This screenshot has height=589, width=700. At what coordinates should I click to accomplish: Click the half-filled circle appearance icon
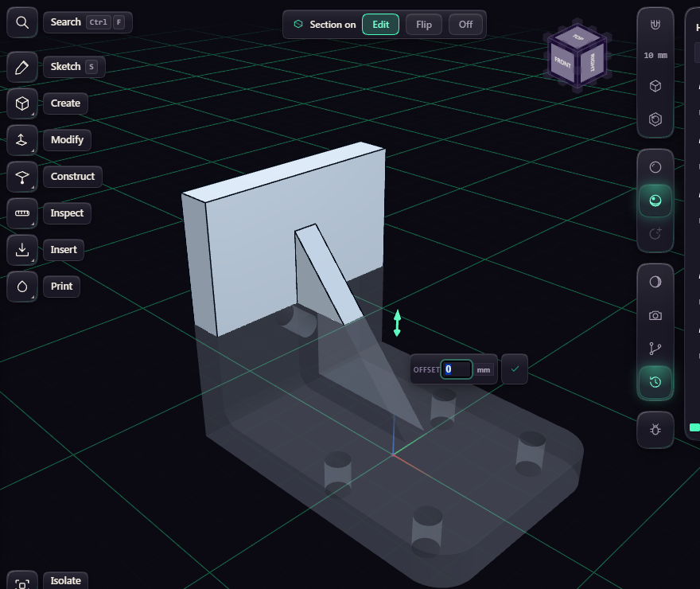tap(655, 282)
